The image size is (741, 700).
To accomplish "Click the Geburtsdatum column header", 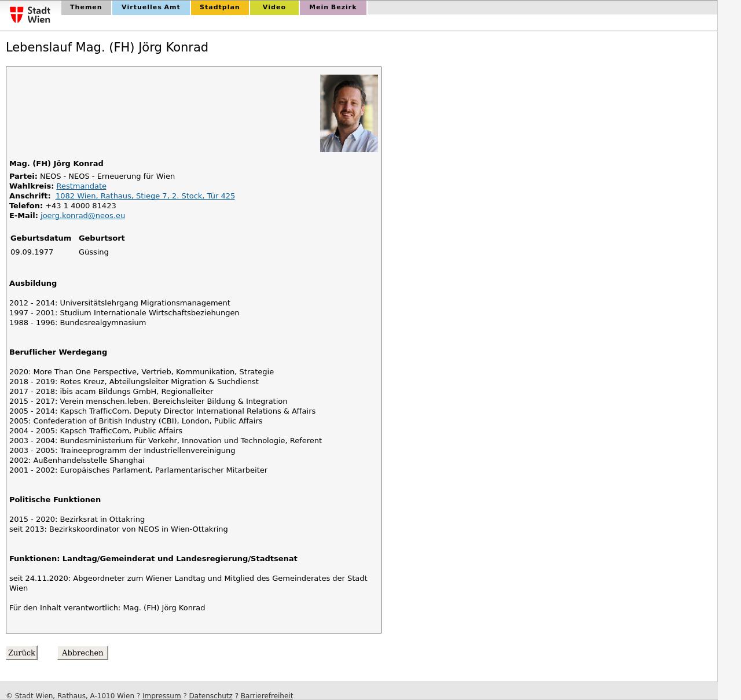I will pos(41,238).
